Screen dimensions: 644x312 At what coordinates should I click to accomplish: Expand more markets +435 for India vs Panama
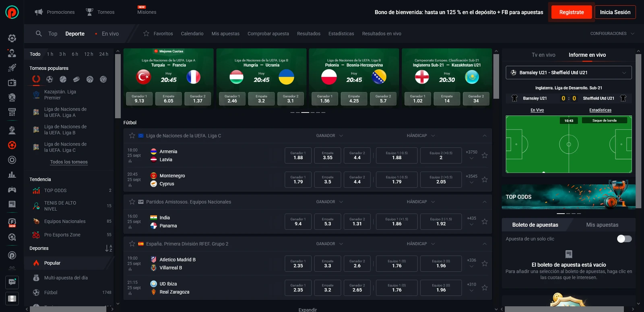[x=471, y=221]
